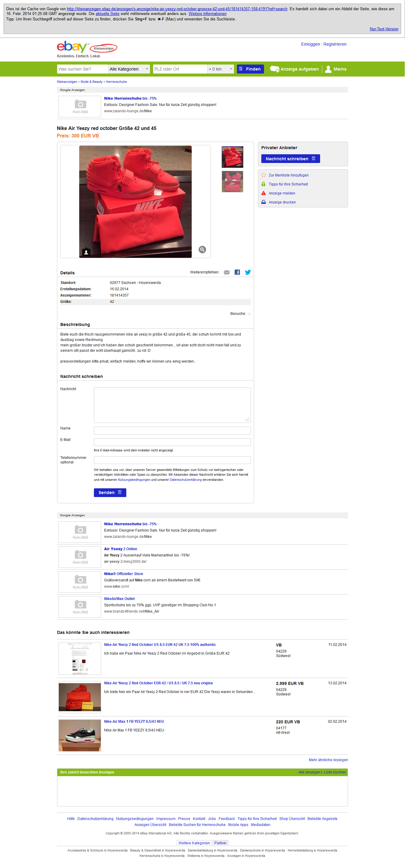Click Anzeige aufgeben in green bar
Image resolution: width=405 pixels, height=868 pixels.
pos(295,69)
